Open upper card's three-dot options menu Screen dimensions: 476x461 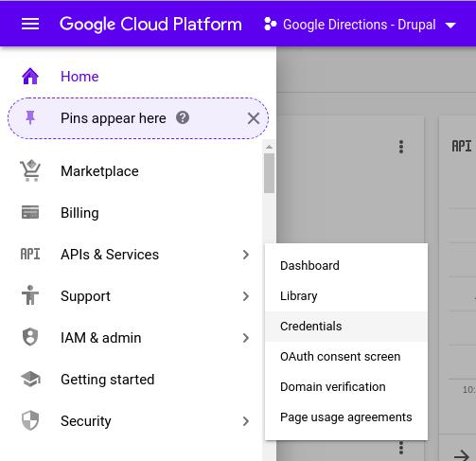pos(401,147)
